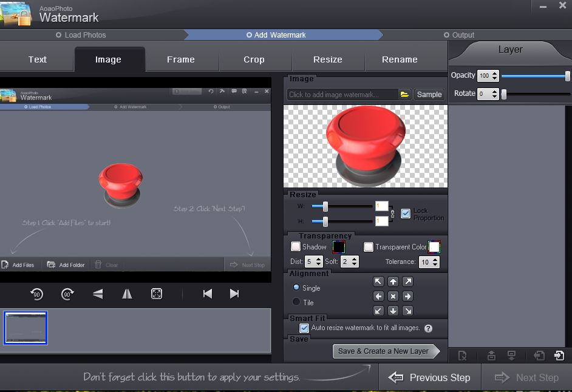Select the rotate right 90 degrees tool
Viewport: 572px width, 392px height.
(x=67, y=294)
